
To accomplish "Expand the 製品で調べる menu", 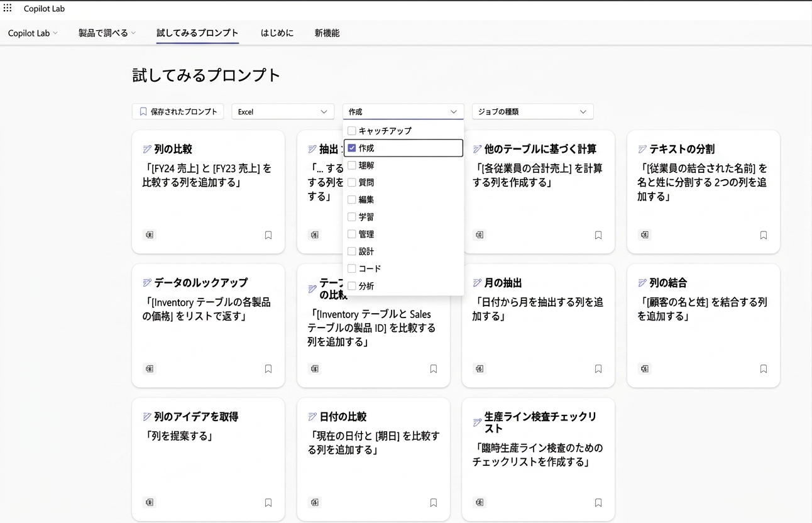I will click(107, 33).
